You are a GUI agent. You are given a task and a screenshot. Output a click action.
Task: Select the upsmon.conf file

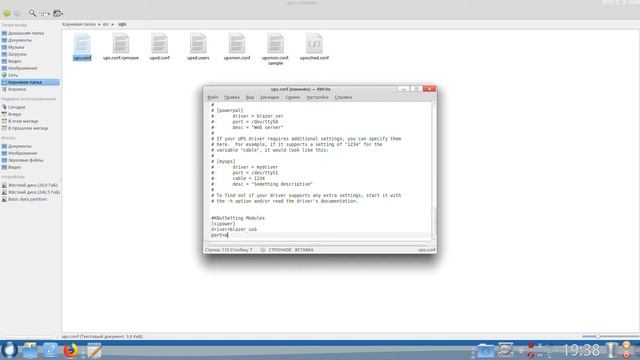(237, 47)
